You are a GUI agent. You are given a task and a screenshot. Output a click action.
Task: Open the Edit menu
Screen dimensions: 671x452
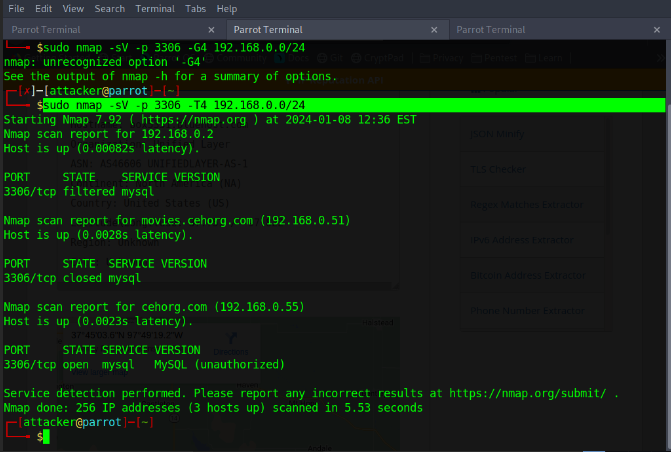pyautogui.click(x=43, y=8)
